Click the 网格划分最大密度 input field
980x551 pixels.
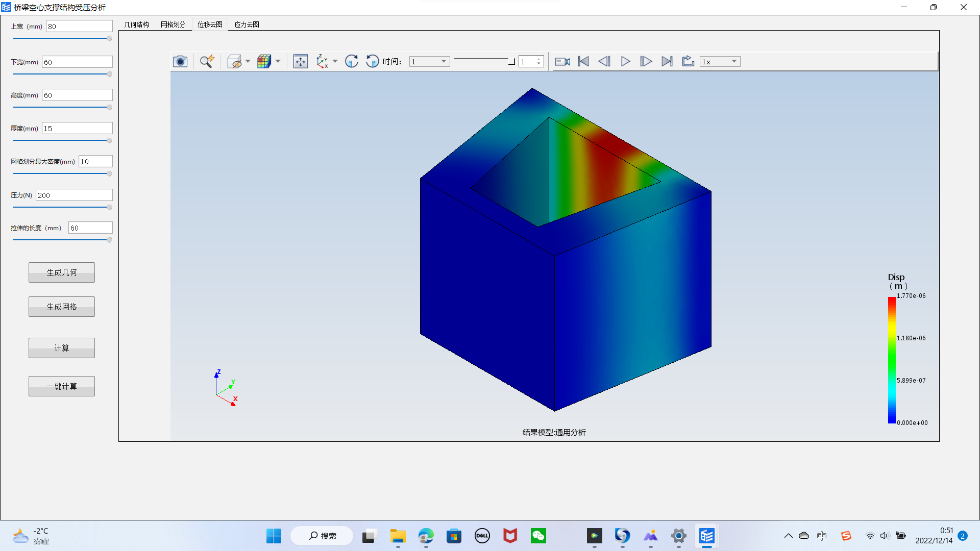(95, 161)
